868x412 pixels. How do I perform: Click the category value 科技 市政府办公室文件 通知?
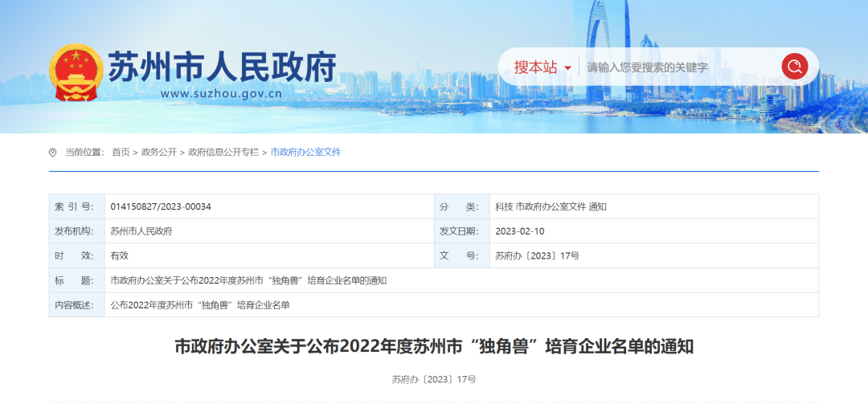pos(551,207)
